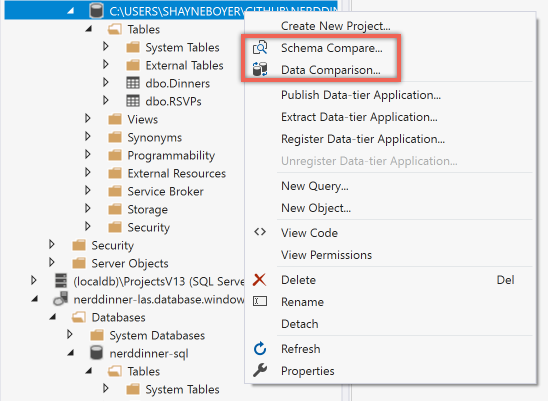Click the first System Tables folder icon

133,47
